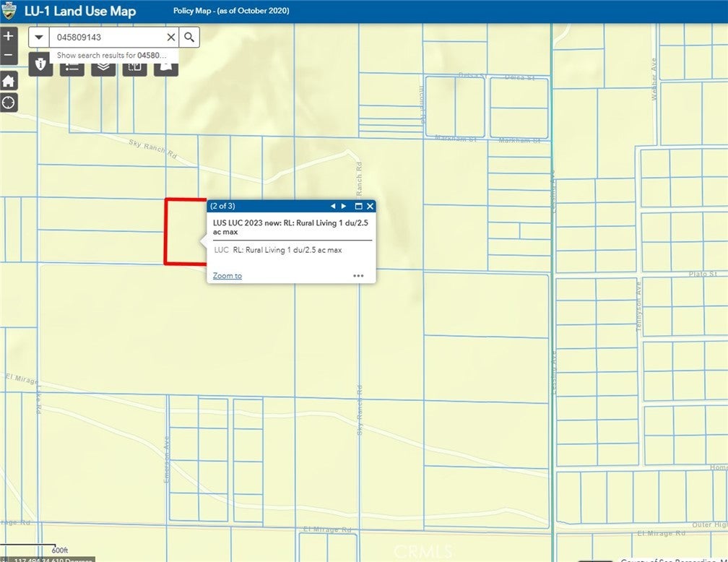Run search with magnifying glass button
The height and width of the screenshot is (562, 728).
[x=189, y=38]
